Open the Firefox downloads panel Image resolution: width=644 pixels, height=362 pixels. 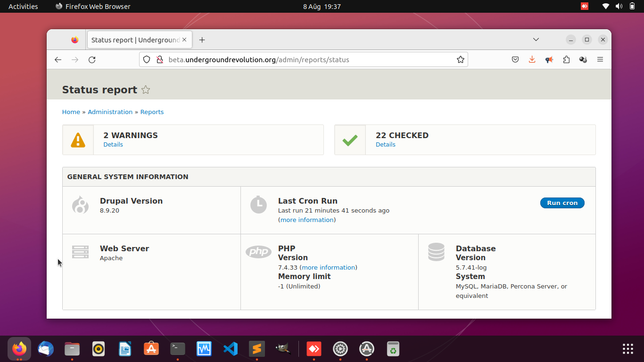pyautogui.click(x=532, y=60)
